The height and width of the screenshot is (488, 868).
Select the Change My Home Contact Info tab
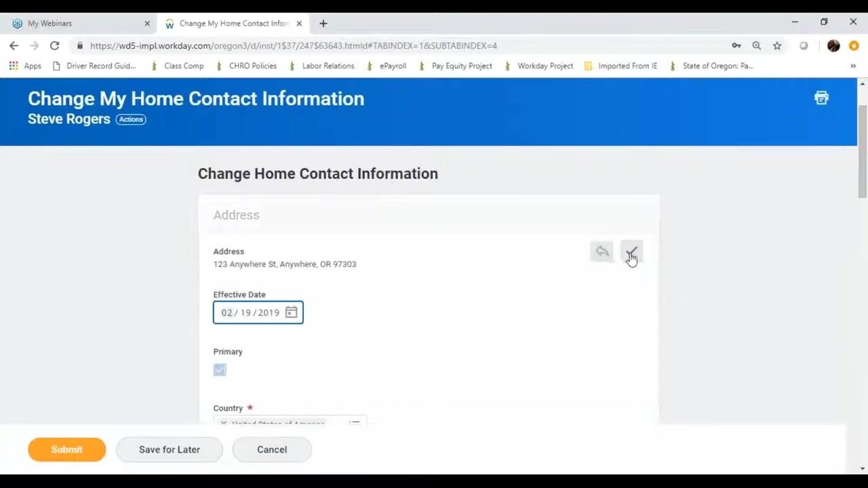(x=234, y=23)
